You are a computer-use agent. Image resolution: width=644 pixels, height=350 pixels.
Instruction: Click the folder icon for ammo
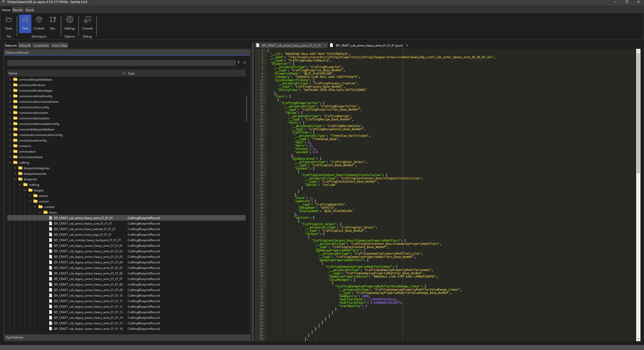35,196
